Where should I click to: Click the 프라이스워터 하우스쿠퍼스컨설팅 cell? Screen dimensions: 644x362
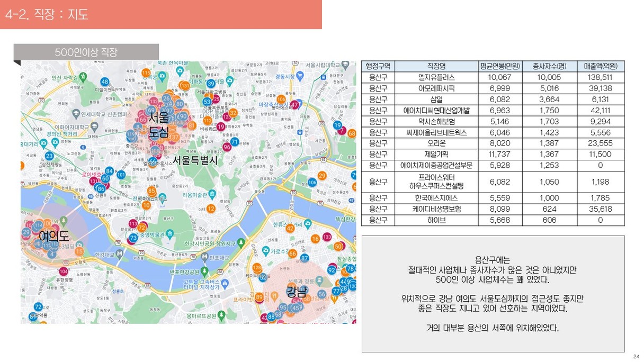coord(436,182)
